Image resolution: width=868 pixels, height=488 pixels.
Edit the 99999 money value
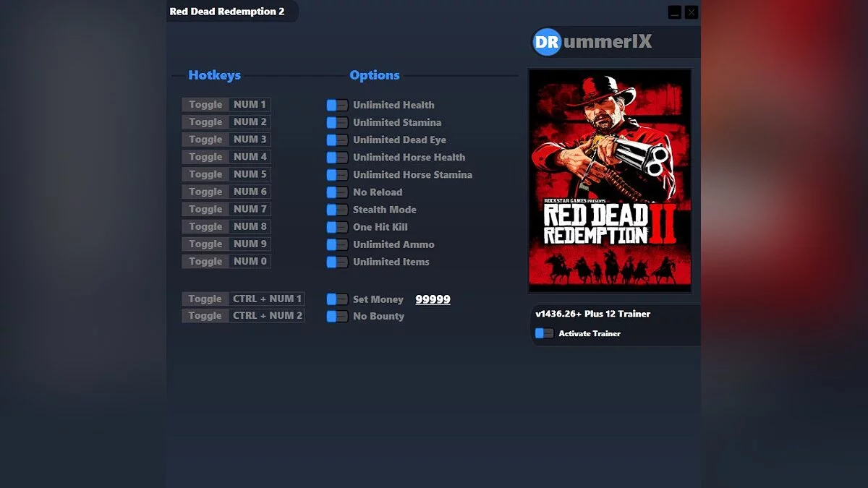tap(433, 299)
